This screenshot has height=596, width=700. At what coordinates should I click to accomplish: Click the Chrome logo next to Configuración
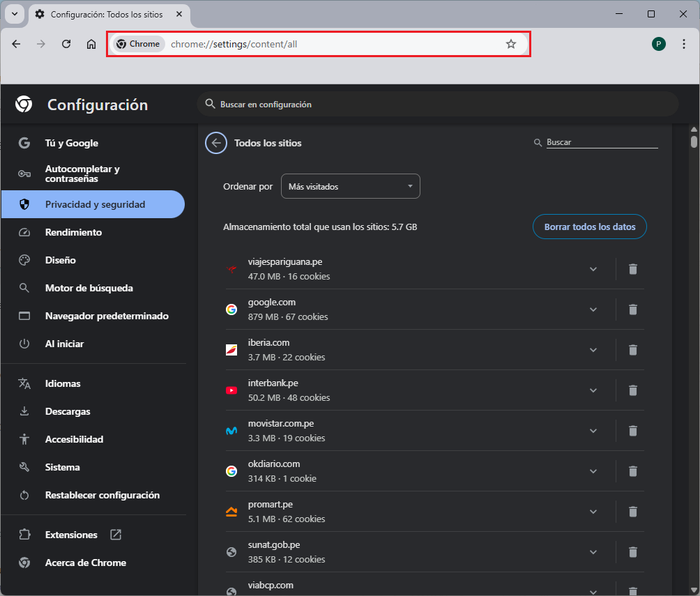coord(24,104)
